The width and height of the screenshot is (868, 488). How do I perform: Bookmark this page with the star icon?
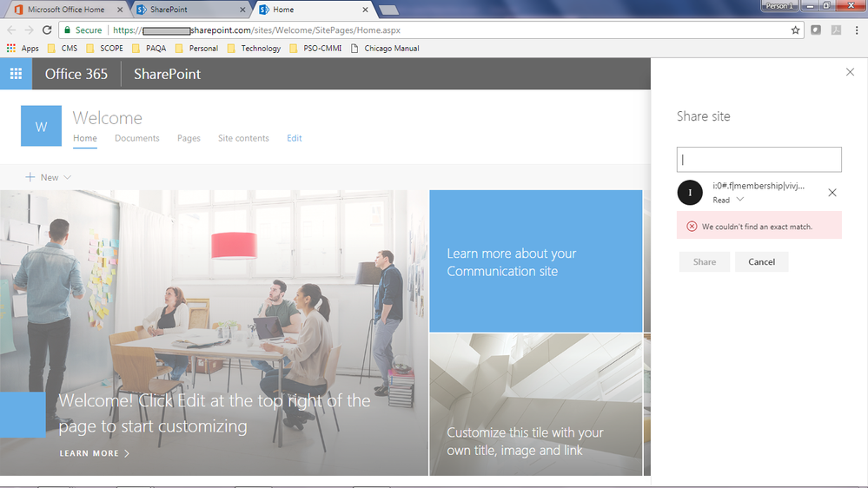(796, 30)
